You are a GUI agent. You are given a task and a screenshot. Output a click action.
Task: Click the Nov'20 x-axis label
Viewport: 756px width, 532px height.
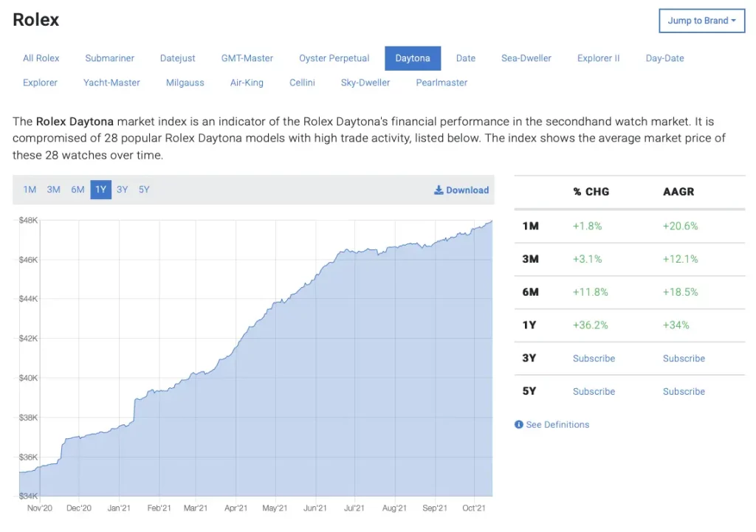40,508
